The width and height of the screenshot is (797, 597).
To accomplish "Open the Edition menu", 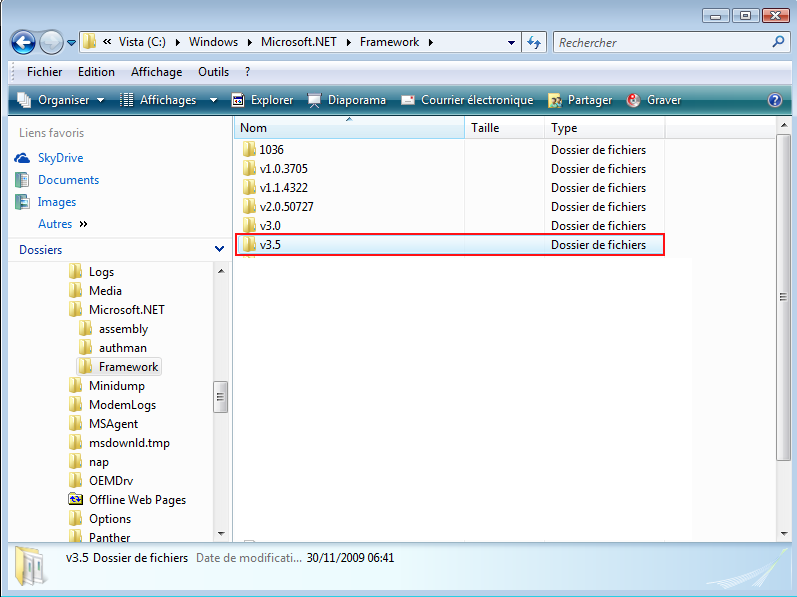I will pos(96,72).
